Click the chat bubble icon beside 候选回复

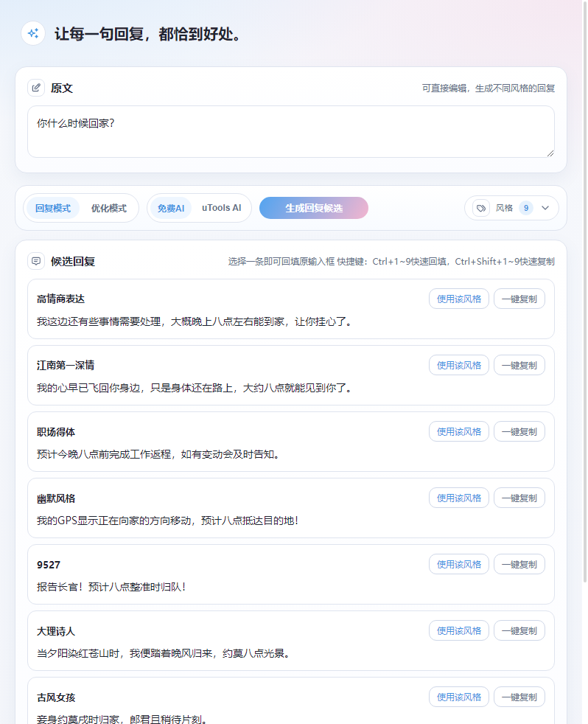[36, 261]
